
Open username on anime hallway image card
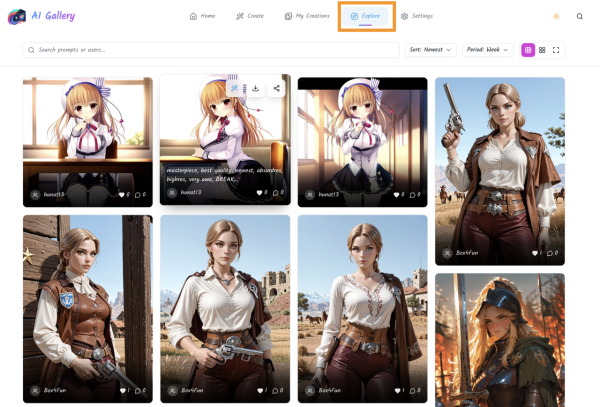click(329, 195)
